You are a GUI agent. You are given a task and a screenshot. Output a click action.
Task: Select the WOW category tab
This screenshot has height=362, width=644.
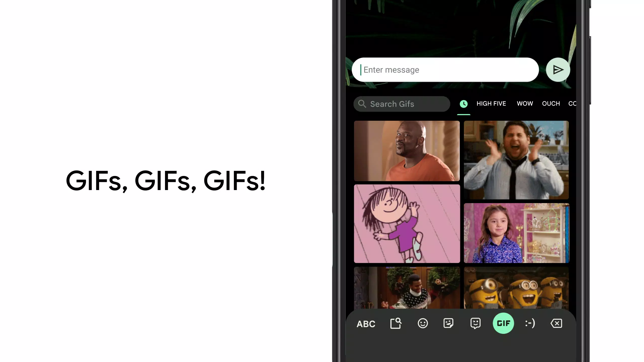point(525,103)
